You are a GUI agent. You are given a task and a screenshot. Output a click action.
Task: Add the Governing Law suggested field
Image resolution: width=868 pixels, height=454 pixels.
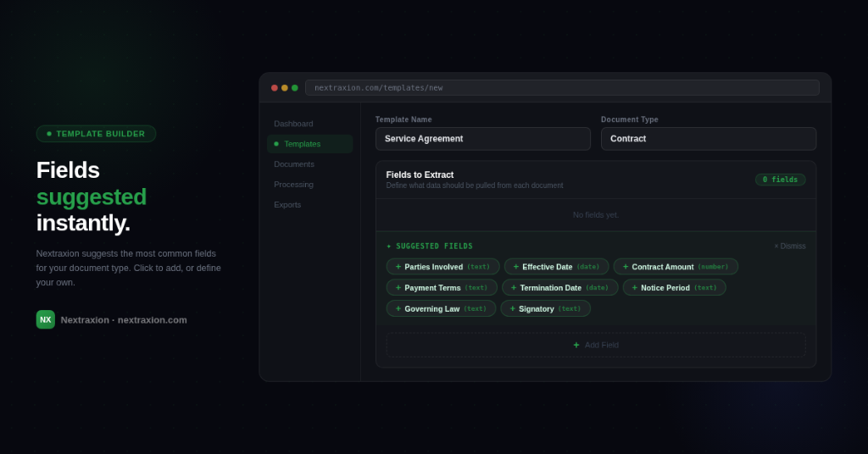click(441, 308)
